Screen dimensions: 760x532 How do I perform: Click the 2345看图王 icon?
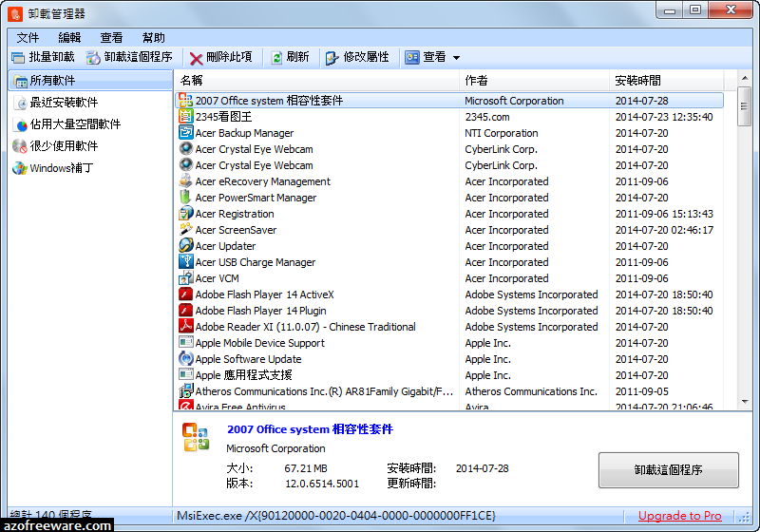(x=185, y=116)
